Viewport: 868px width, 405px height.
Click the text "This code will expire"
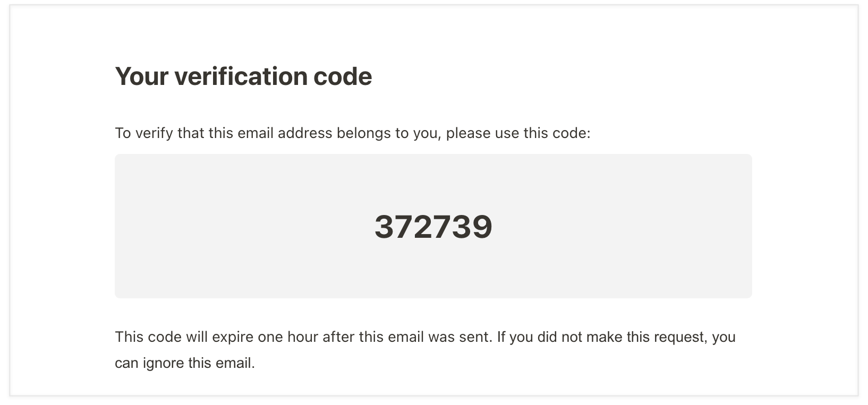tap(184, 337)
